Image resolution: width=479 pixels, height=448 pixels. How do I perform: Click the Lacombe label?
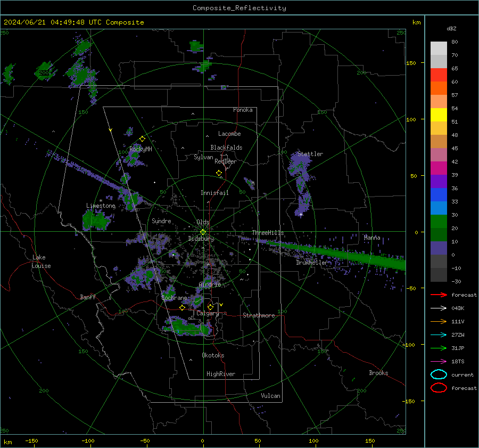(x=229, y=134)
